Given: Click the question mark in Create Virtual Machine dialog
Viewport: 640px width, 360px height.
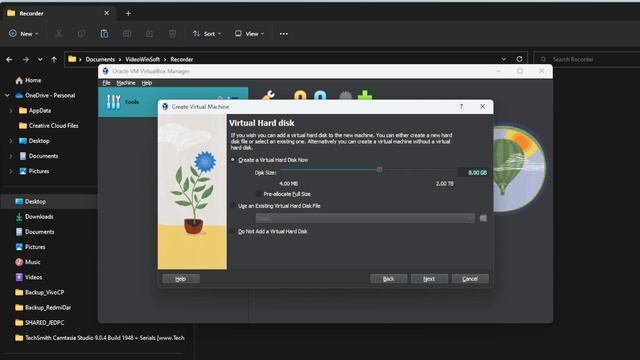Looking at the screenshot, I should tap(461, 107).
